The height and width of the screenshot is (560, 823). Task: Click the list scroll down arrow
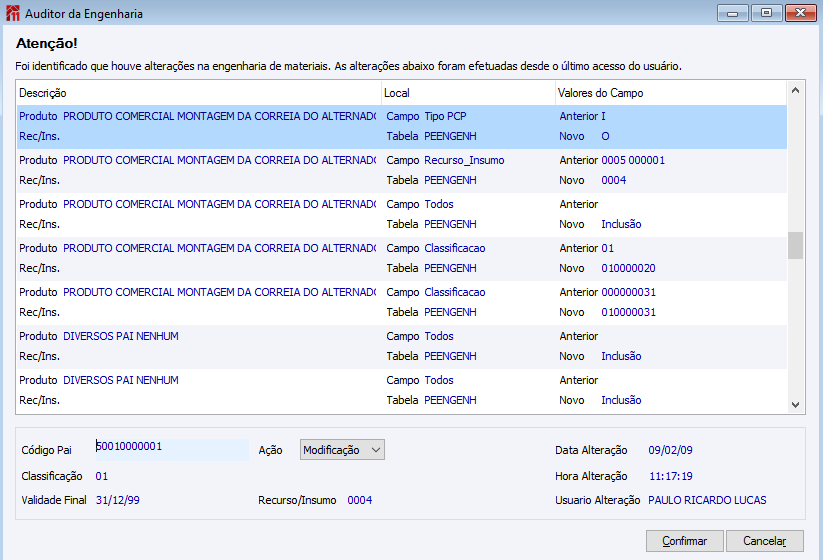(x=795, y=405)
